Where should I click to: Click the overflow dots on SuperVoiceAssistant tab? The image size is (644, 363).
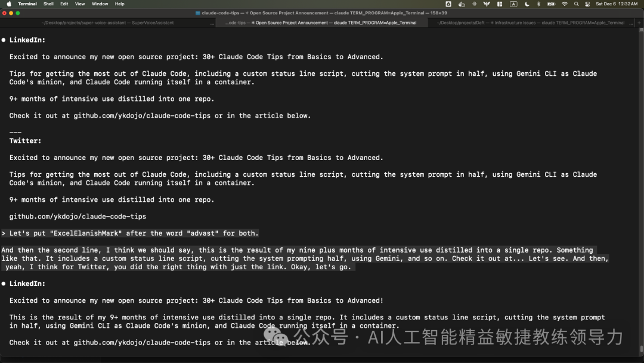pos(212,23)
